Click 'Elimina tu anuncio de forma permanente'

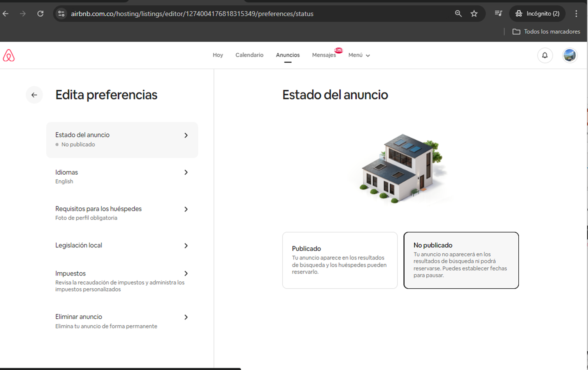[x=106, y=326]
